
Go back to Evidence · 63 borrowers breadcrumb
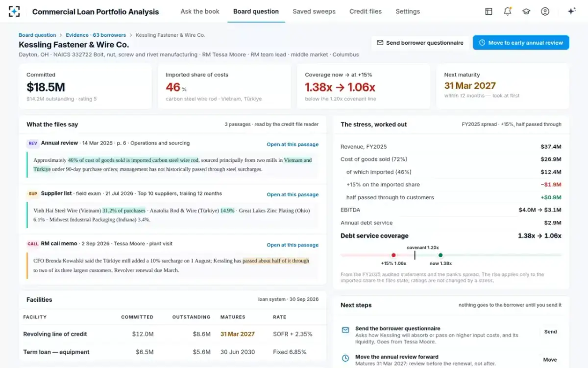(96, 35)
